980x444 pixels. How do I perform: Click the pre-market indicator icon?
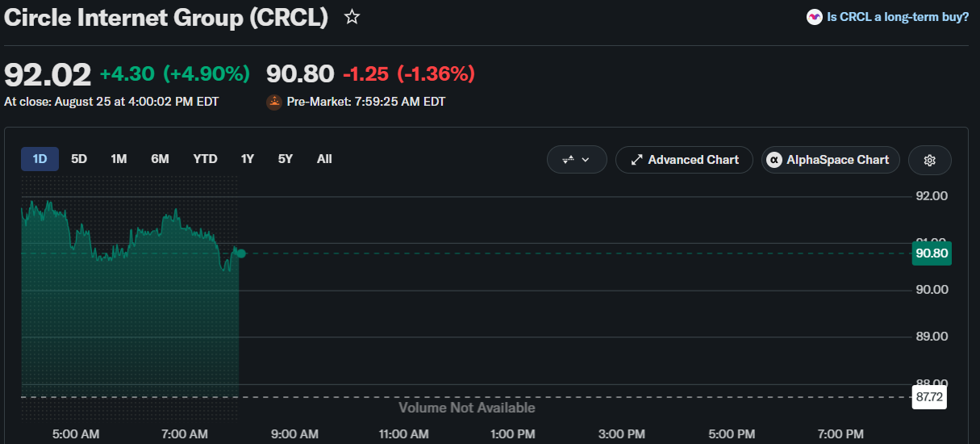pos(274,102)
